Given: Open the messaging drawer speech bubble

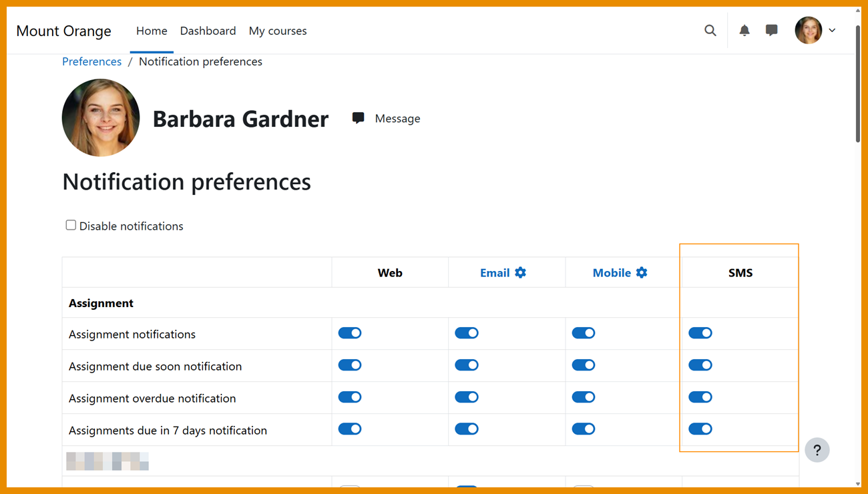Looking at the screenshot, I should click(772, 31).
